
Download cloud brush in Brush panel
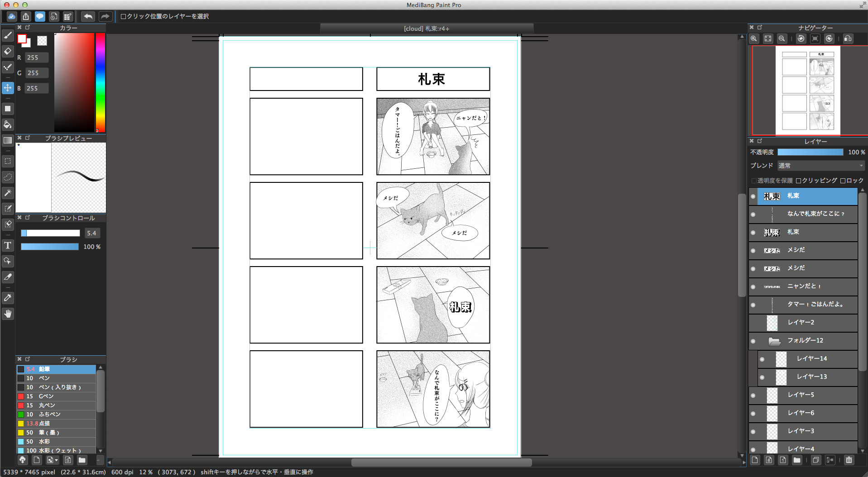click(x=22, y=460)
